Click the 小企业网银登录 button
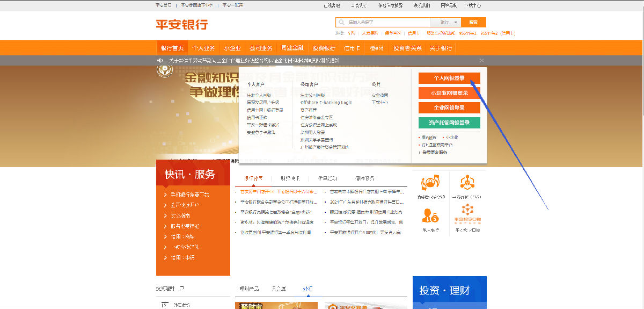The height and width of the screenshot is (309, 644). [x=449, y=93]
